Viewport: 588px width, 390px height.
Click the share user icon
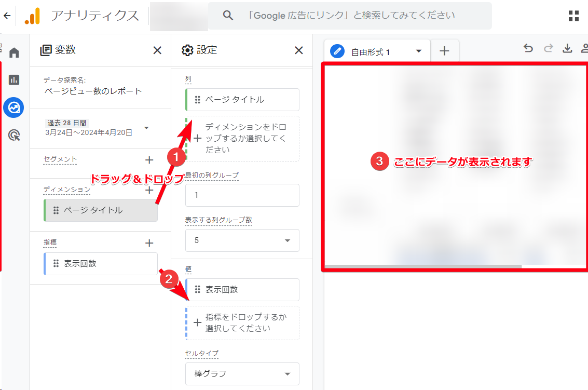(584, 48)
